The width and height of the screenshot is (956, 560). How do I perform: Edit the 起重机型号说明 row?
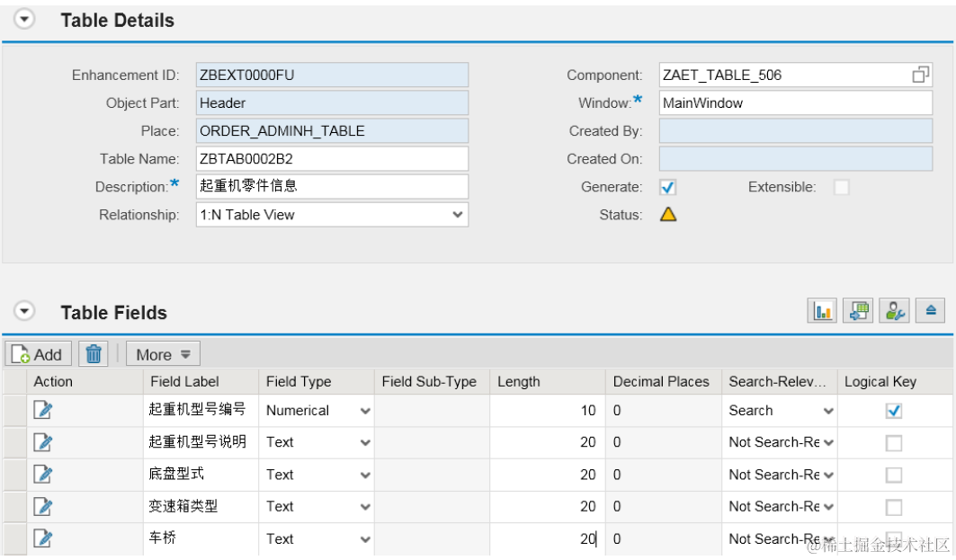42,442
